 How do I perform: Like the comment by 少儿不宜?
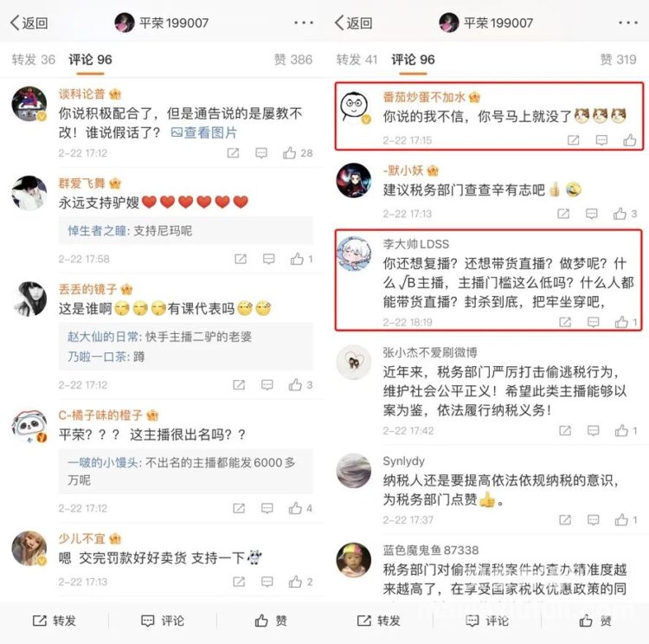click(x=300, y=582)
